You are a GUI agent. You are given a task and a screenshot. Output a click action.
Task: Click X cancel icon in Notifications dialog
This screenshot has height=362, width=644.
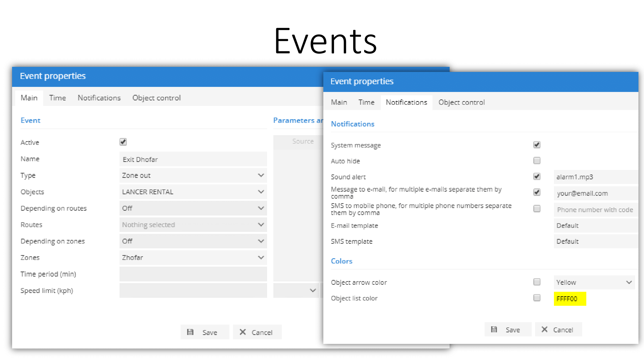coord(545,329)
